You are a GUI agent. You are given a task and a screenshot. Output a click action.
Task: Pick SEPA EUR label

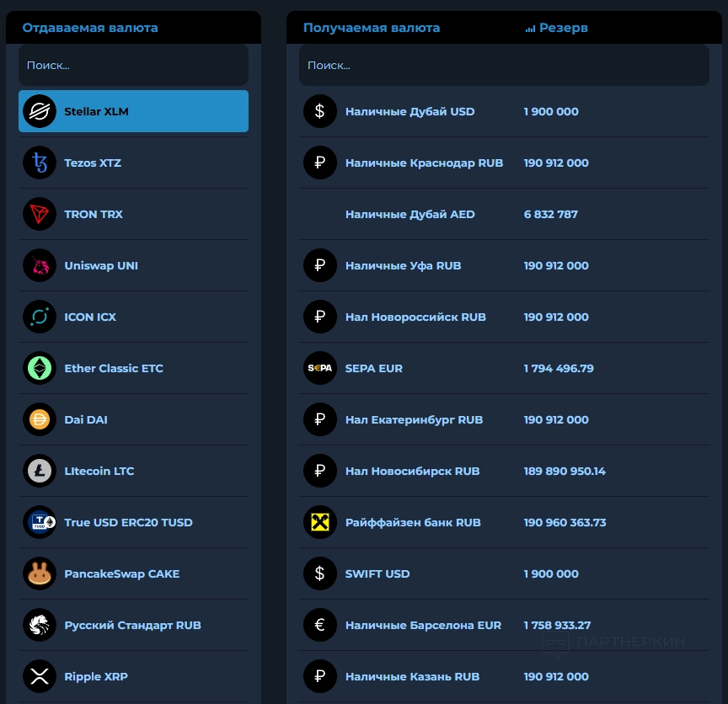point(374,368)
